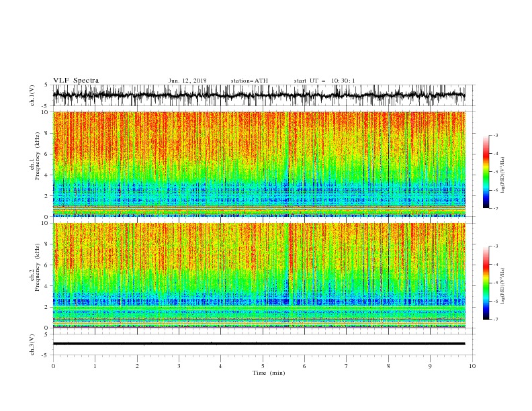532x411 pixels.
Task: Click tick label "6" on the Time axis
Action: [304, 366]
